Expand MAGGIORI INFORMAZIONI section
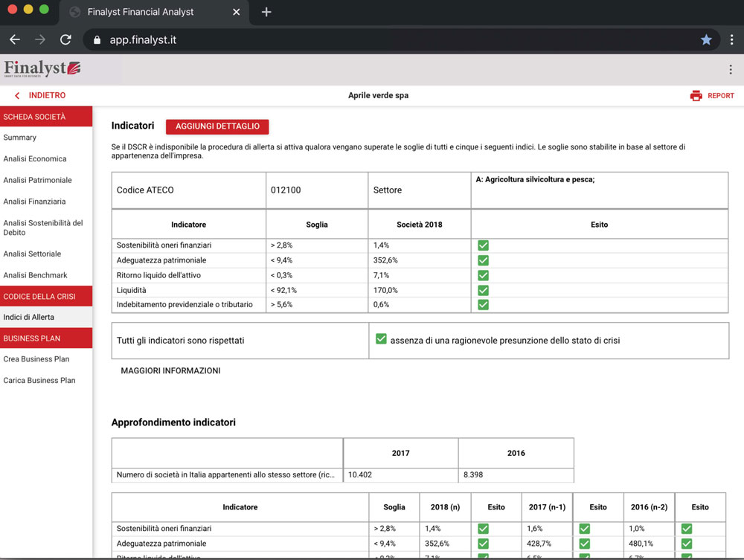744x560 pixels. [x=170, y=370]
